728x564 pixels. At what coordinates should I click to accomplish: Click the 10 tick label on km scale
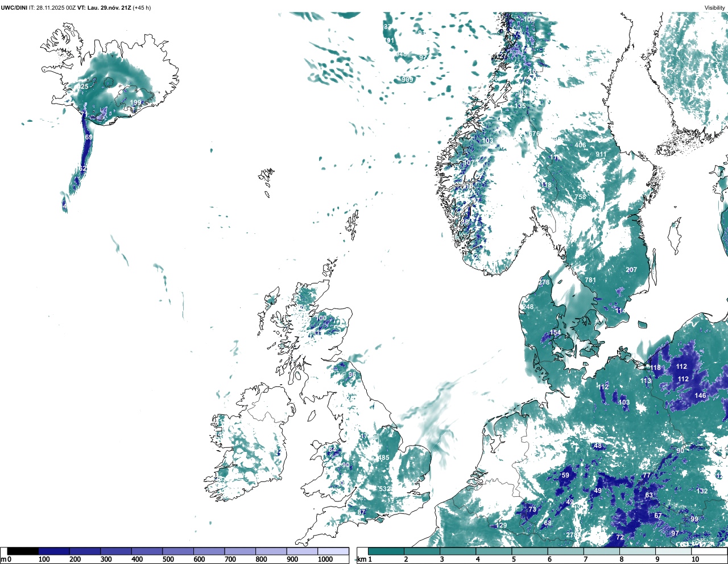point(695,559)
